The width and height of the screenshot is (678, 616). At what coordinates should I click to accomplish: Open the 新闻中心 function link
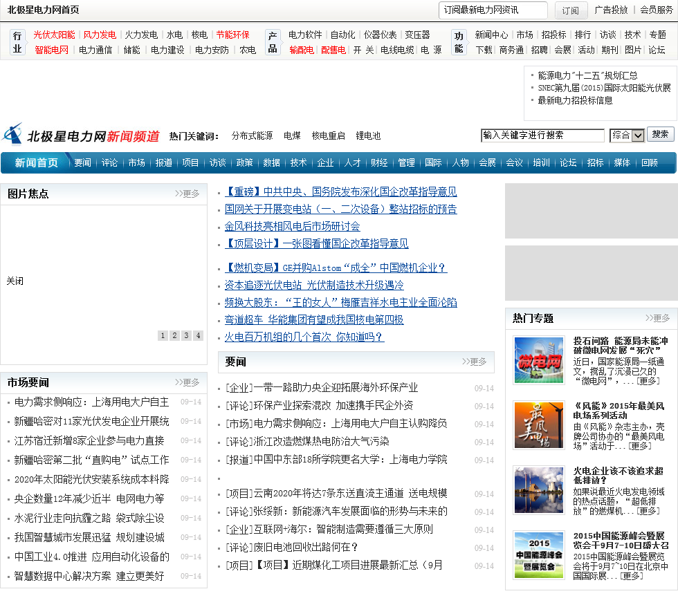click(x=492, y=35)
